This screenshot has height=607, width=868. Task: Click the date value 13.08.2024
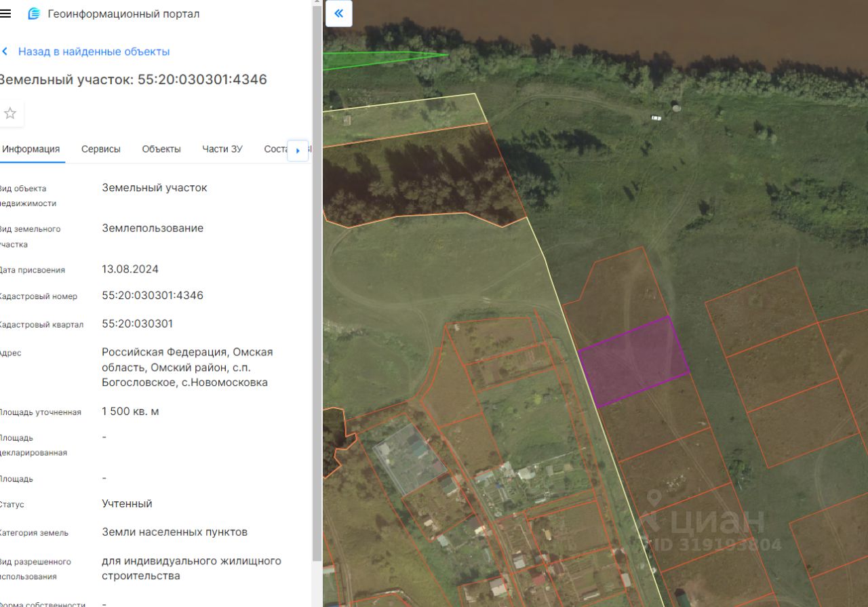pyautogui.click(x=130, y=269)
